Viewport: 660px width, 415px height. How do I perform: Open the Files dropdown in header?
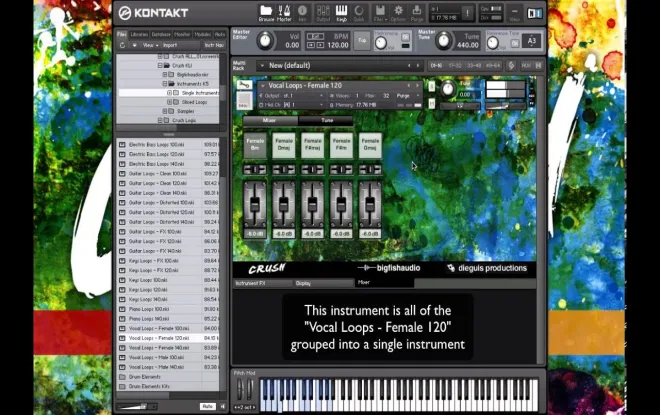click(x=380, y=13)
